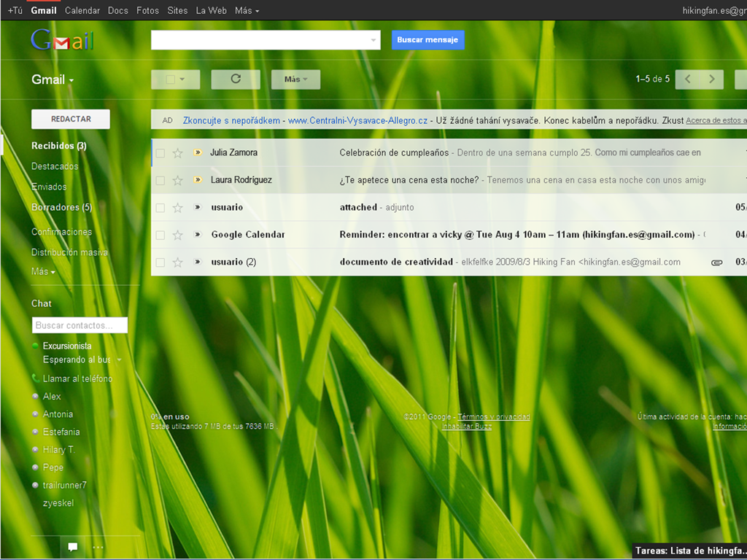Open Docs from the top bar
The width and height of the screenshot is (747, 560).
click(x=117, y=10)
